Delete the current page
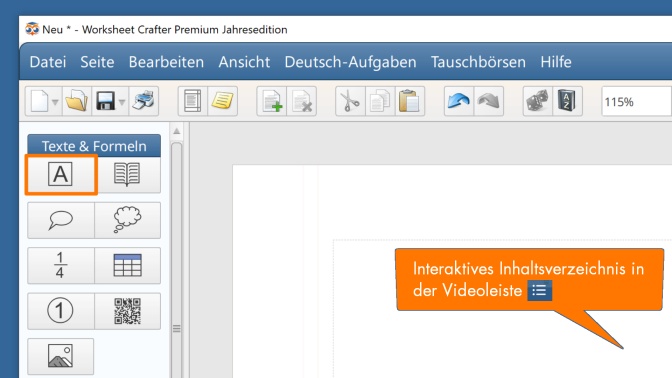672x378 pixels. tap(302, 102)
